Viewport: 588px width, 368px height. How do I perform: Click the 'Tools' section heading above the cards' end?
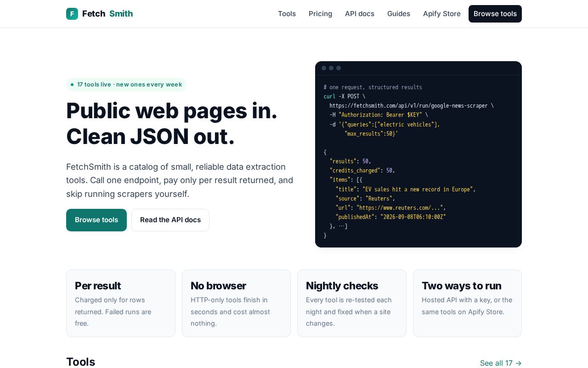80,362
